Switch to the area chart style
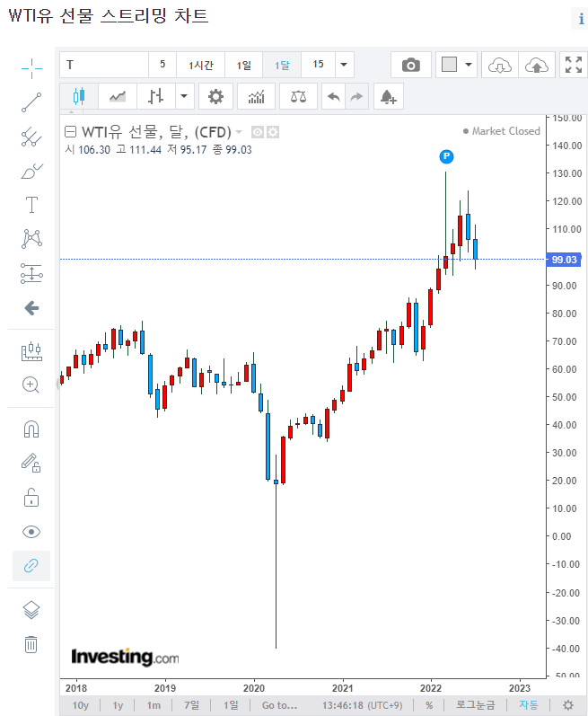588x716 pixels. click(x=118, y=96)
